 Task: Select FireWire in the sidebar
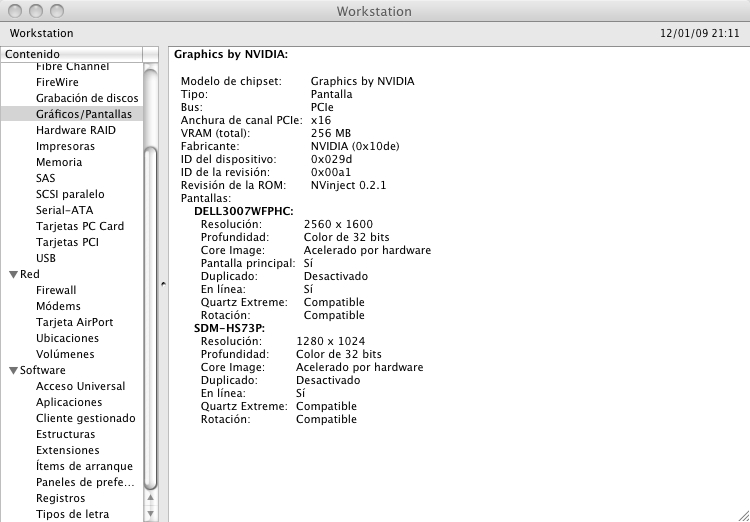(57, 82)
